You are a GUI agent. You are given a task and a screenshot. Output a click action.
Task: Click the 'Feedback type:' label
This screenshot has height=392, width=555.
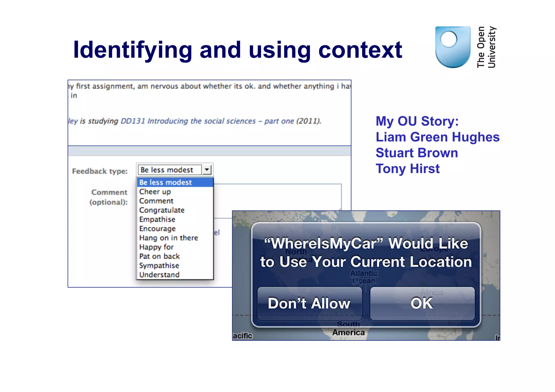(x=100, y=171)
